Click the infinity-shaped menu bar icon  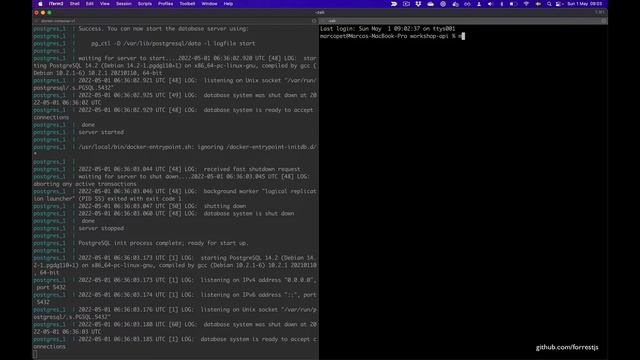(467, 4)
